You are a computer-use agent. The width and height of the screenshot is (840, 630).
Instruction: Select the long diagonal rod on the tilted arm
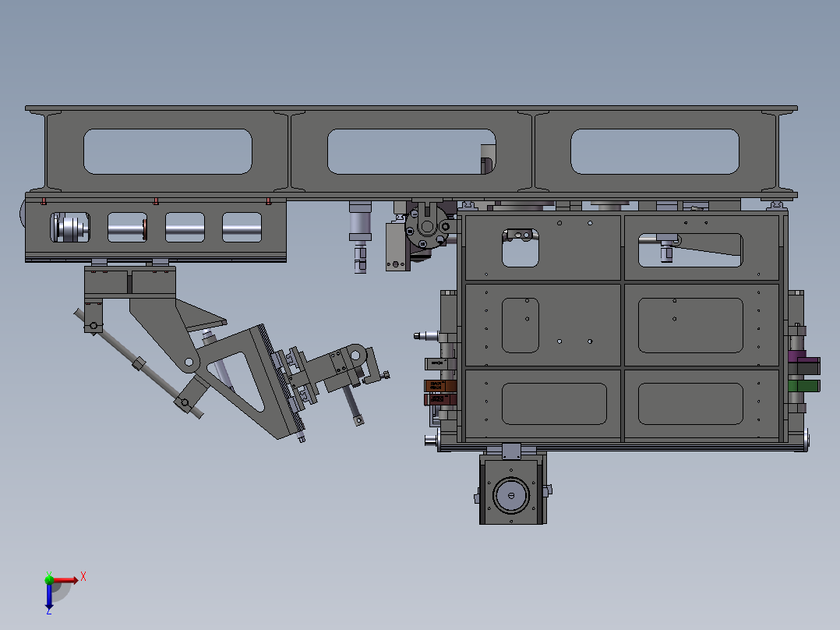pyautogui.click(x=139, y=363)
